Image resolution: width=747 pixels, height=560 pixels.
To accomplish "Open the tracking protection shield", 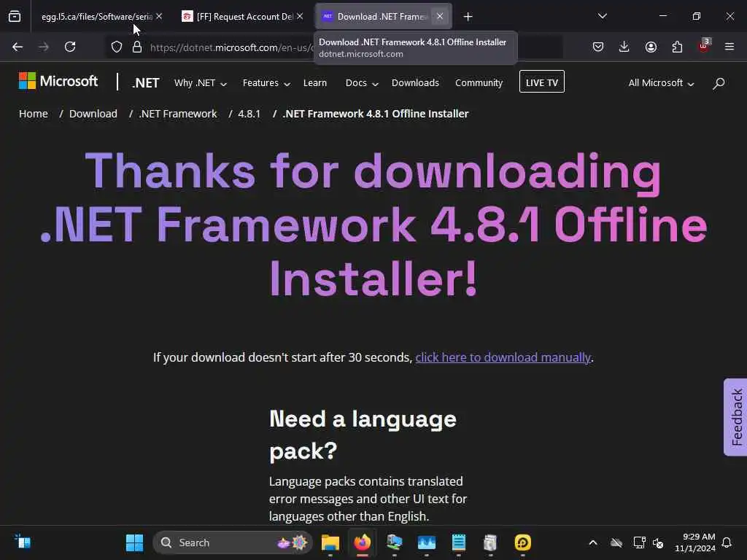I will point(117,47).
